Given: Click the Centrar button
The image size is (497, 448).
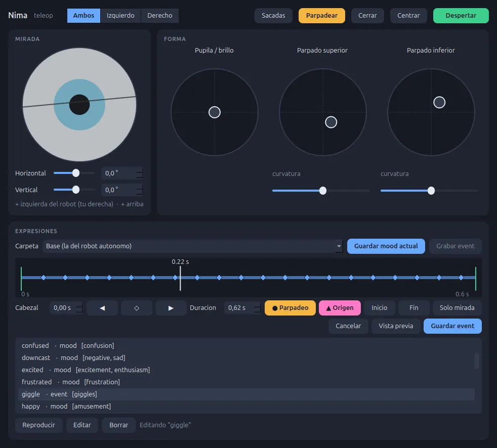Looking at the screenshot, I should coord(408,16).
